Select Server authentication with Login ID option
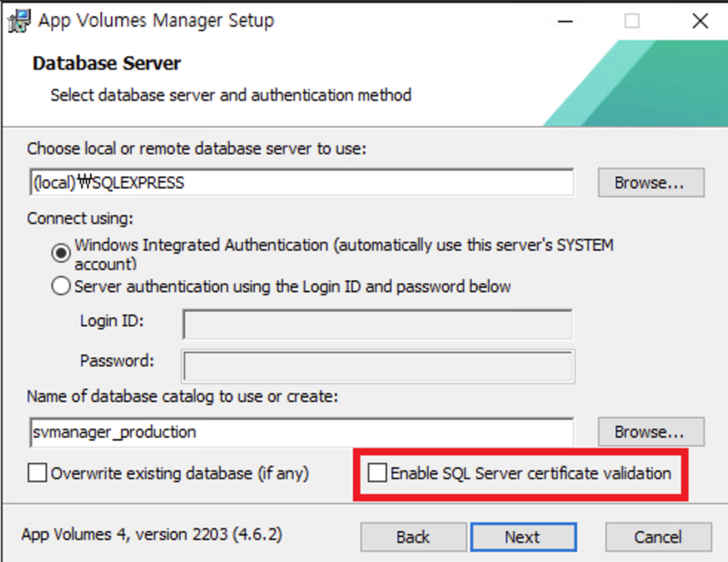 point(61,286)
